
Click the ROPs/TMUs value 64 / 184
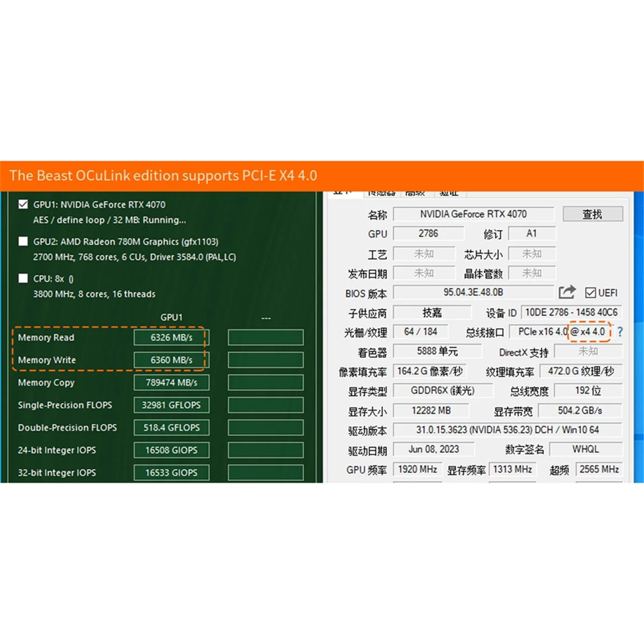pos(421,332)
